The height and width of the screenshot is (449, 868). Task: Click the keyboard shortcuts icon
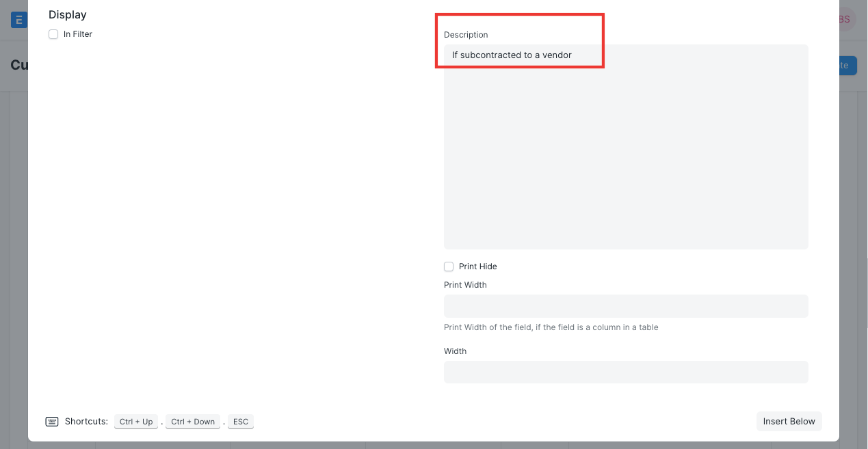[x=52, y=421]
